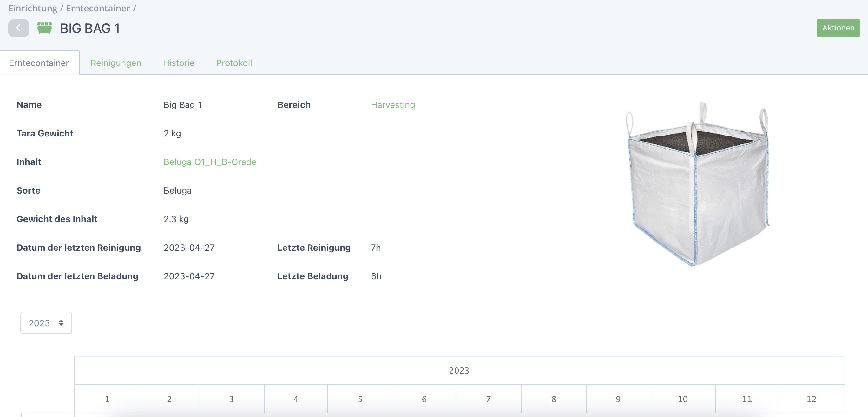Screen dimensions: 868x417
Task: Click the Sorte value 'Beluga'
Action: (x=178, y=190)
